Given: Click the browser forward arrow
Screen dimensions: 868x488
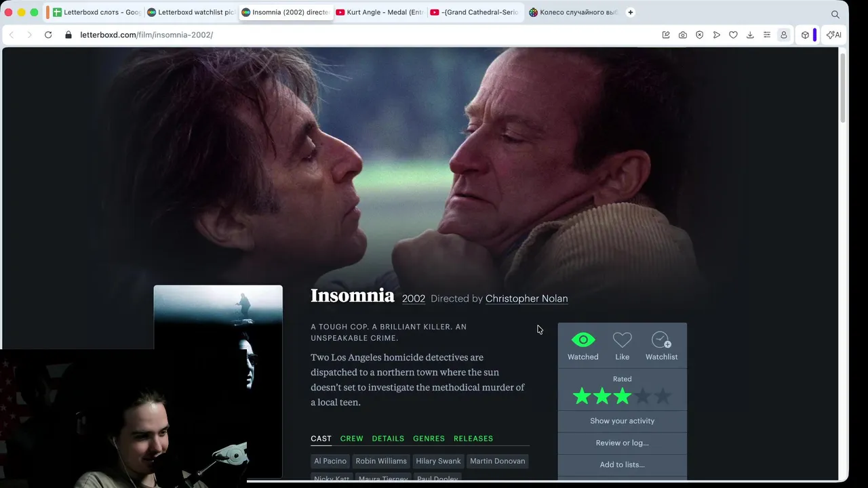Looking at the screenshot, I should 29,35.
